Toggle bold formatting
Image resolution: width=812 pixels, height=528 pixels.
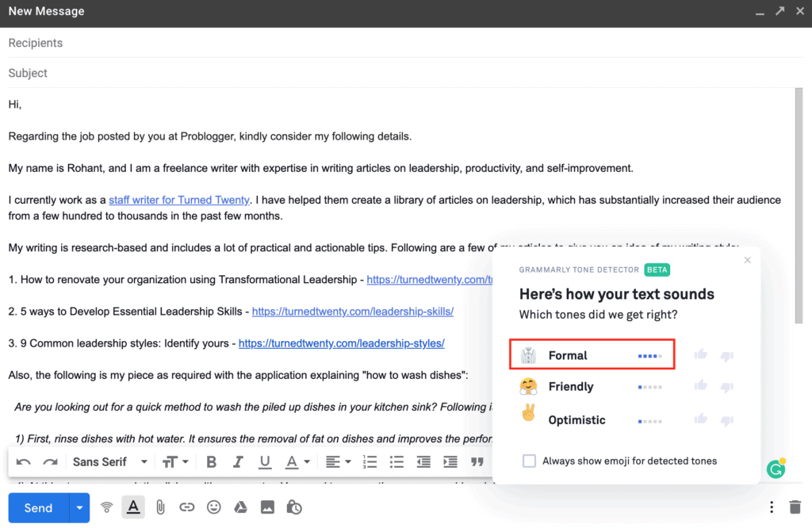coord(211,461)
